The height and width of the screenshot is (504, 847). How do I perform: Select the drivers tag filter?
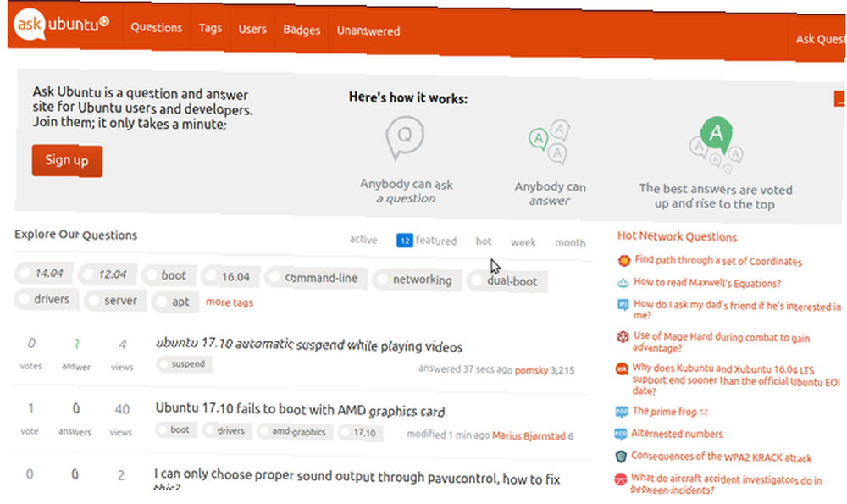pos(47,299)
